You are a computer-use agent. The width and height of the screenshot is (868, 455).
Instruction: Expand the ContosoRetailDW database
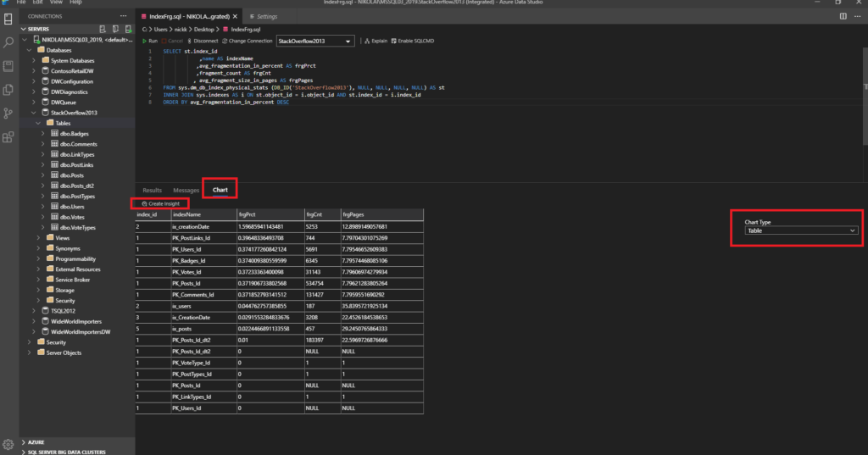34,71
